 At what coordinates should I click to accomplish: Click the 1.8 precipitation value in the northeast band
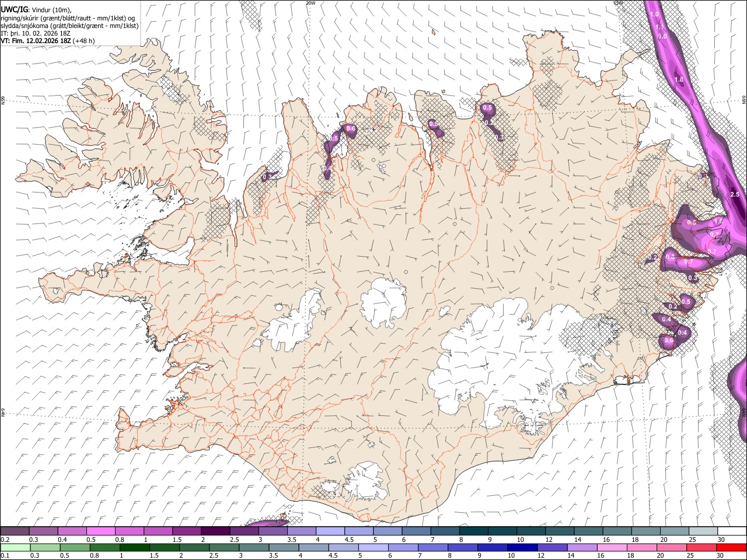pos(679,79)
